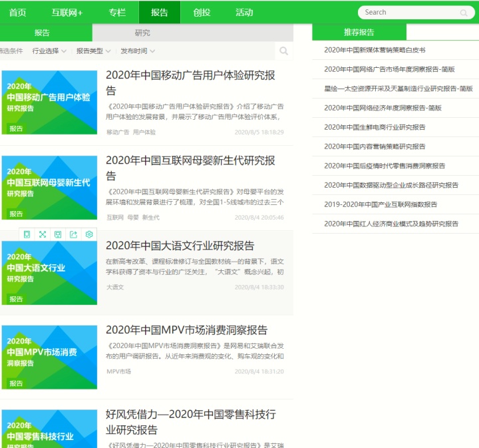This screenshot has width=479, height=448.
Task: Open the 创投 navigation menu item
Action: pyautogui.click(x=202, y=13)
